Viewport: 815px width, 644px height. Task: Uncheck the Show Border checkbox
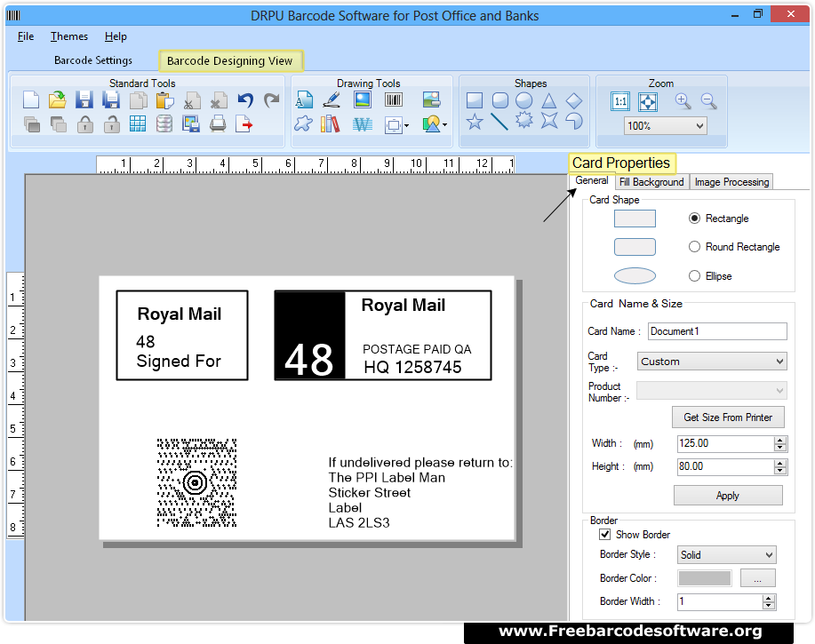pos(605,535)
